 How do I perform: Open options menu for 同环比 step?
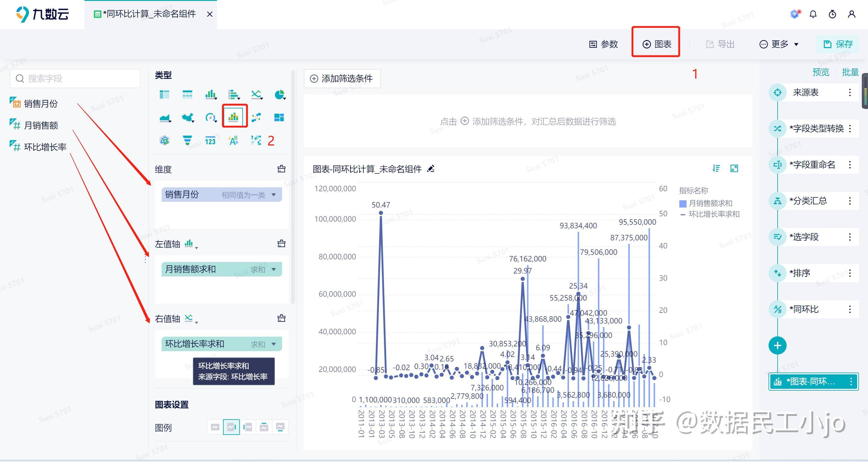pyautogui.click(x=850, y=309)
